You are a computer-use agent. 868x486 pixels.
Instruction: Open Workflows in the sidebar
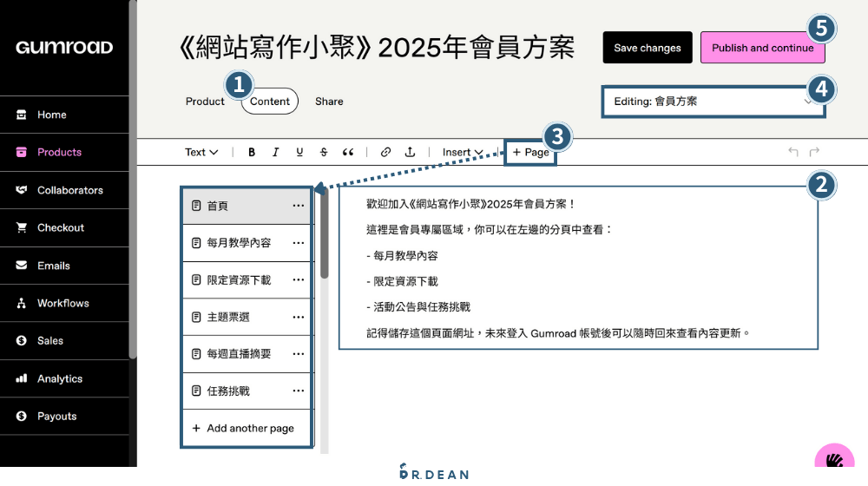coord(64,304)
